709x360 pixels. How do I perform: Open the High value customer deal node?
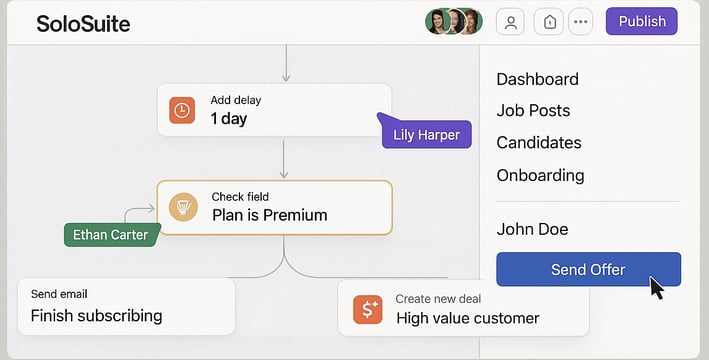click(463, 308)
